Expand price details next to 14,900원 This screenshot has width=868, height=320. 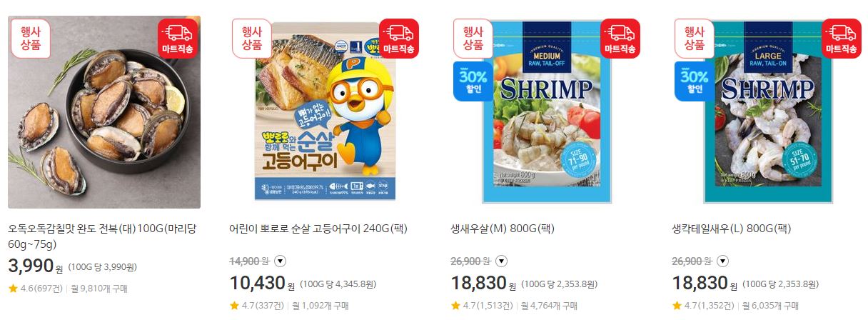click(280, 261)
